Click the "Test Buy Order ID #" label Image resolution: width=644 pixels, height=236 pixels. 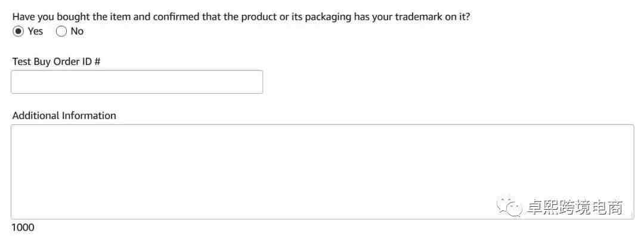56,62
